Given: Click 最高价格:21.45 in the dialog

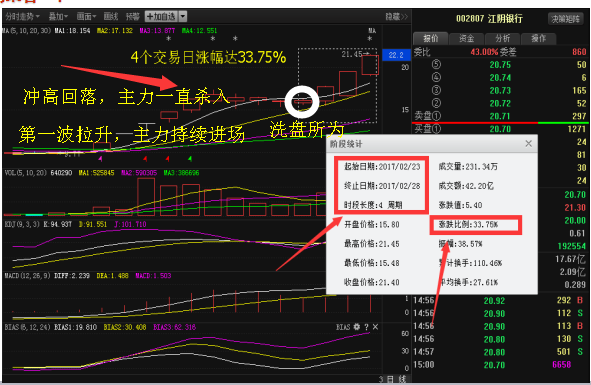Looking at the screenshot, I should pyautogui.click(x=372, y=244).
